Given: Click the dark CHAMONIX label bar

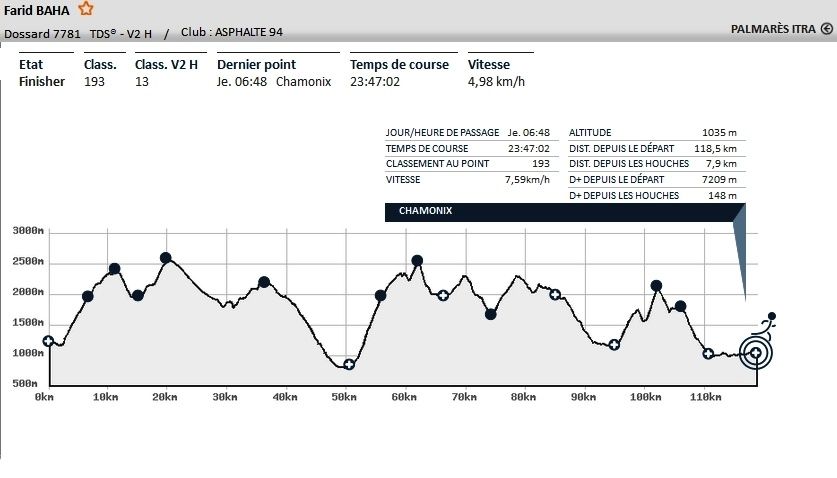Looking at the screenshot, I should tap(558, 212).
